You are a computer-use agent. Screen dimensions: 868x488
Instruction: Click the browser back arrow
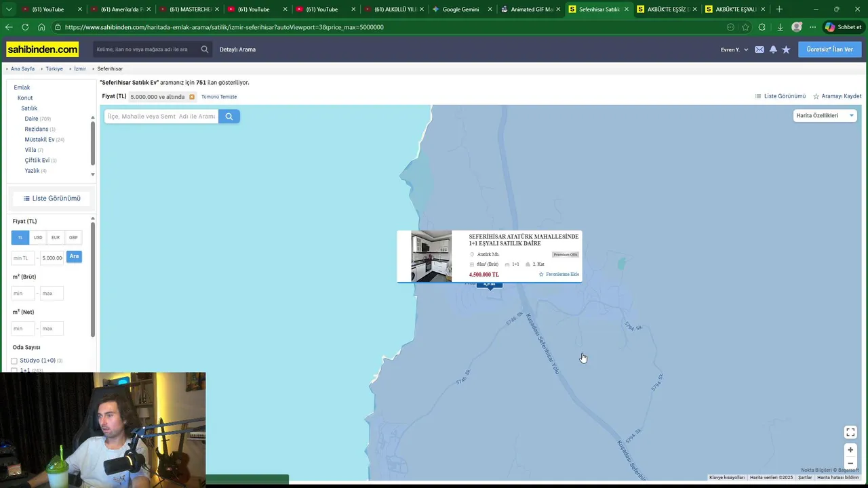[x=9, y=27]
